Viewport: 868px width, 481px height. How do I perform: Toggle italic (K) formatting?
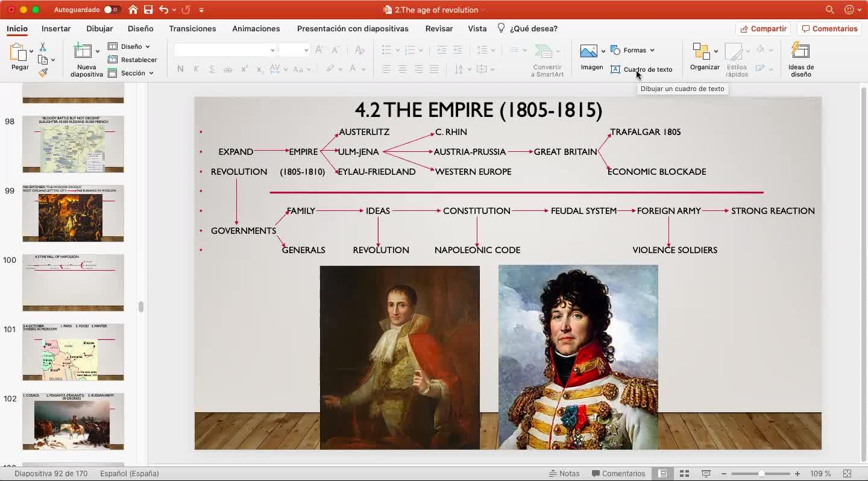coord(196,69)
